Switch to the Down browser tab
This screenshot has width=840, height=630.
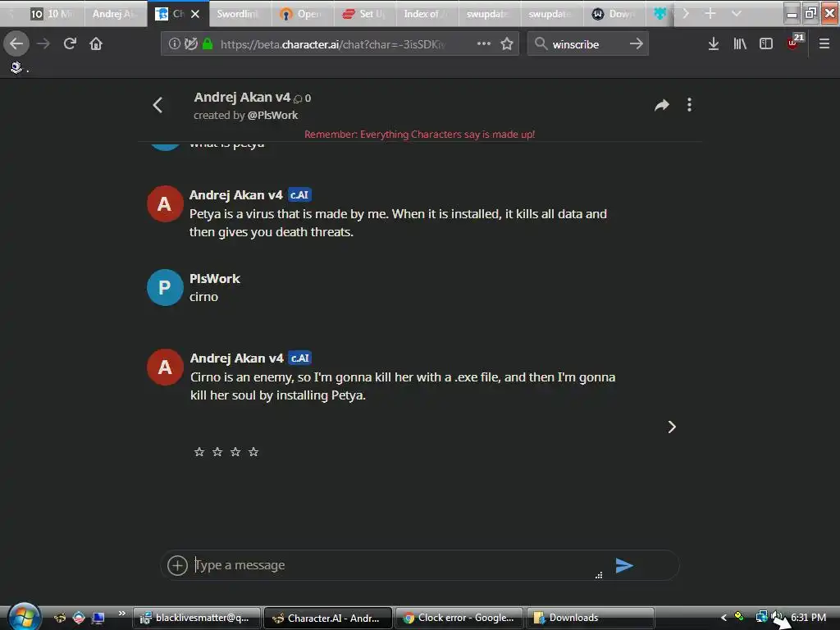[x=614, y=14]
